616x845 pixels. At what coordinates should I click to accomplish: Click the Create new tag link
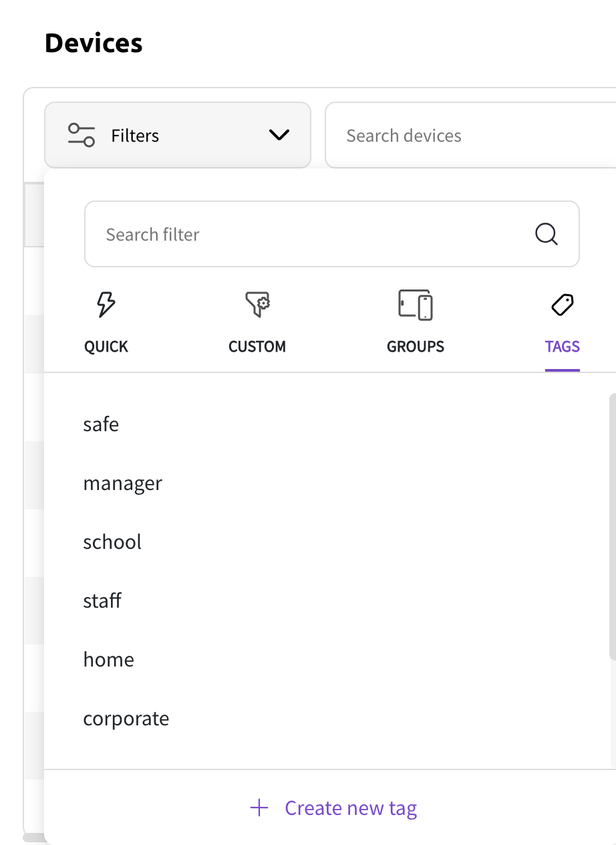pos(351,808)
